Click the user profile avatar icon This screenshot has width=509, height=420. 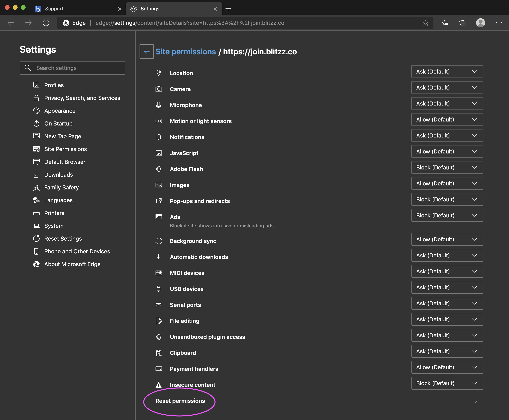(480, 23)
